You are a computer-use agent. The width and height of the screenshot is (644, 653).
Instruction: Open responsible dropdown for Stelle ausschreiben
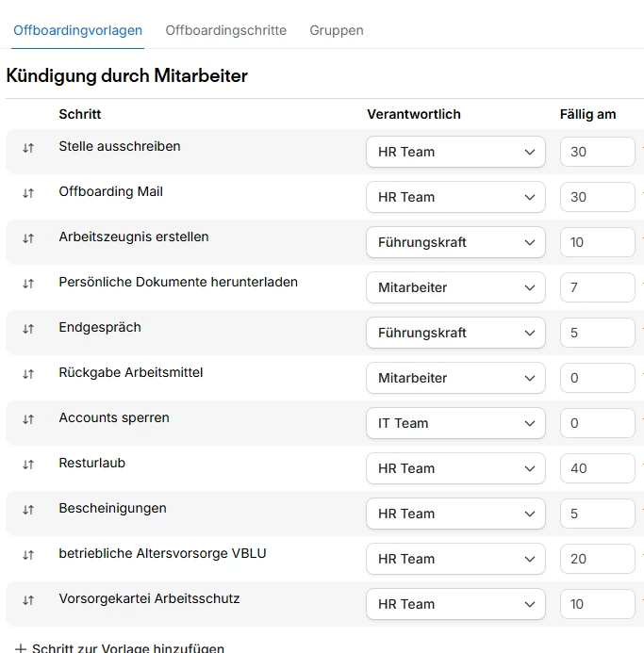(x=455, y=152)
